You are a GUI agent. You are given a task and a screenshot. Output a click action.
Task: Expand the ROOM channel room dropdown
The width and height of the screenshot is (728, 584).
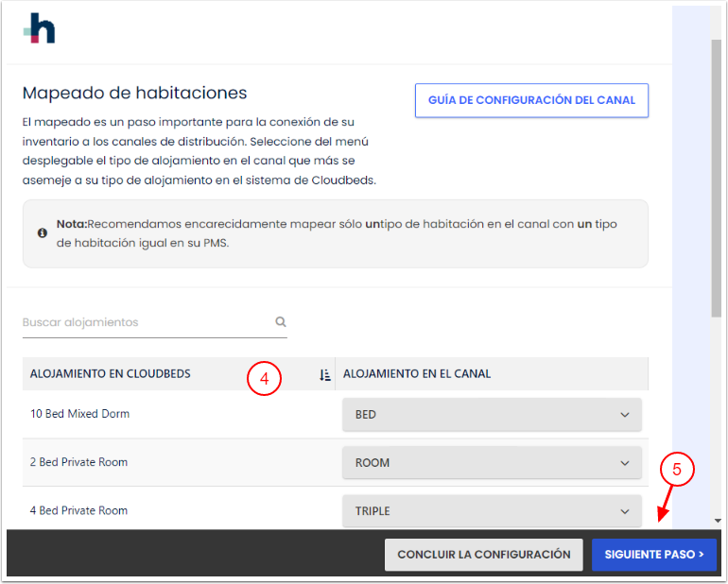pyautogui.click(x=492, y=463)
